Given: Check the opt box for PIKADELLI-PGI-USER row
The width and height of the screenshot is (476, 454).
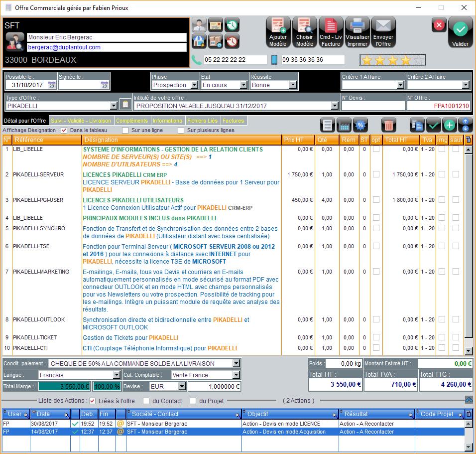Looking at the screenshot, I should [x=376, y=200].
